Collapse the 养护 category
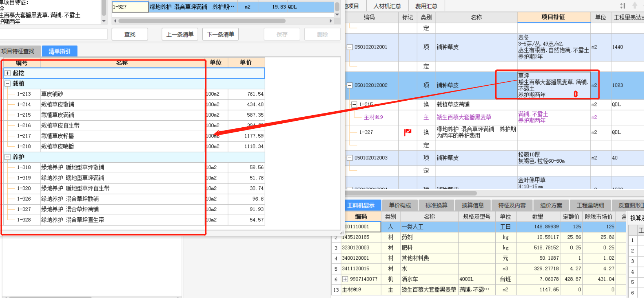Screen dimensions: 644x298 point(7,157)
